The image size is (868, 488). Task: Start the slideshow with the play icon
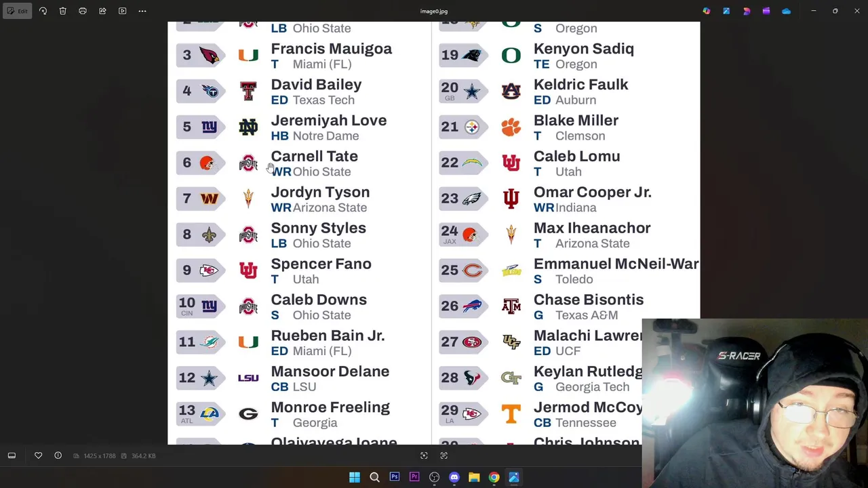coord(122,11)
